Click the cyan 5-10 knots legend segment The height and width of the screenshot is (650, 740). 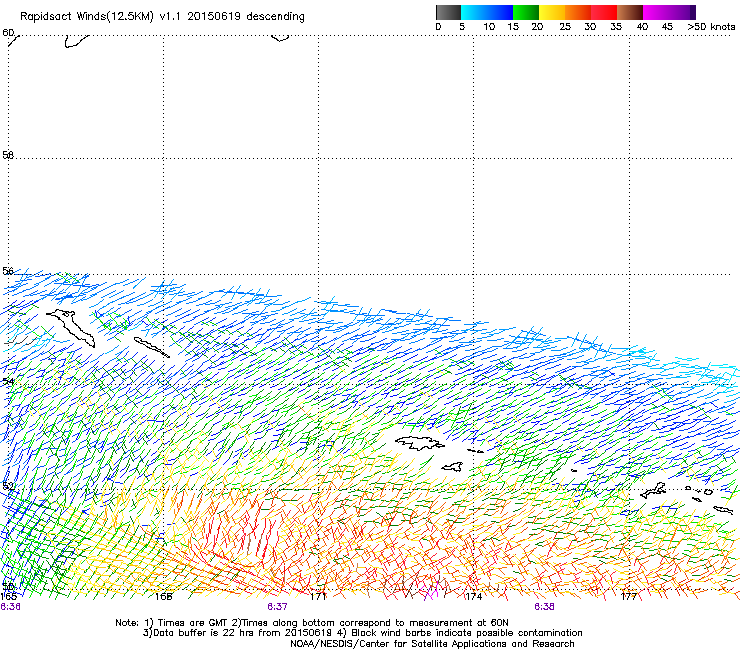pyautogui.click(x=474, y=12)
